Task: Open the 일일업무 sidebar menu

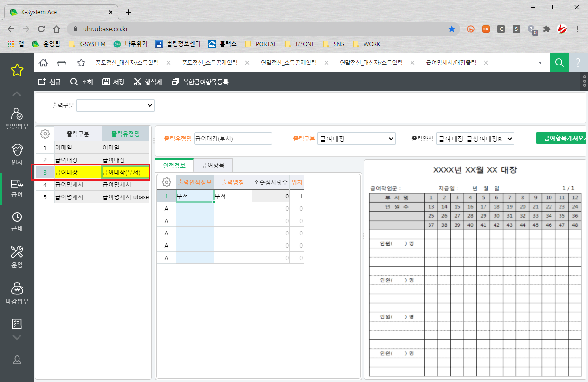Action: tap(17, 119)
